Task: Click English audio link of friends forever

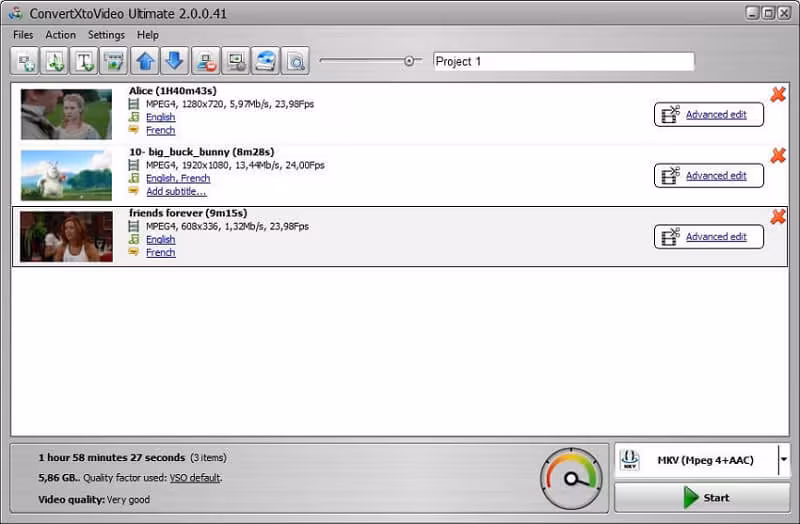Action: coord(160,240)
